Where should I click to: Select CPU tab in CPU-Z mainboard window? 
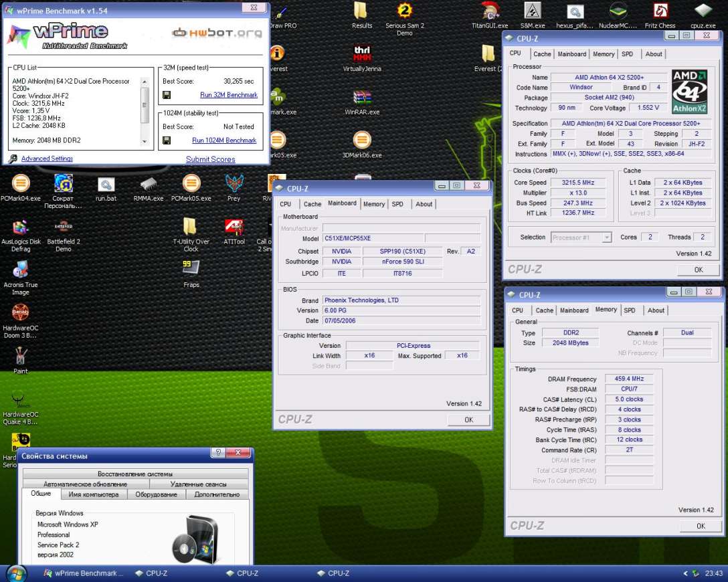pos(285,204)
